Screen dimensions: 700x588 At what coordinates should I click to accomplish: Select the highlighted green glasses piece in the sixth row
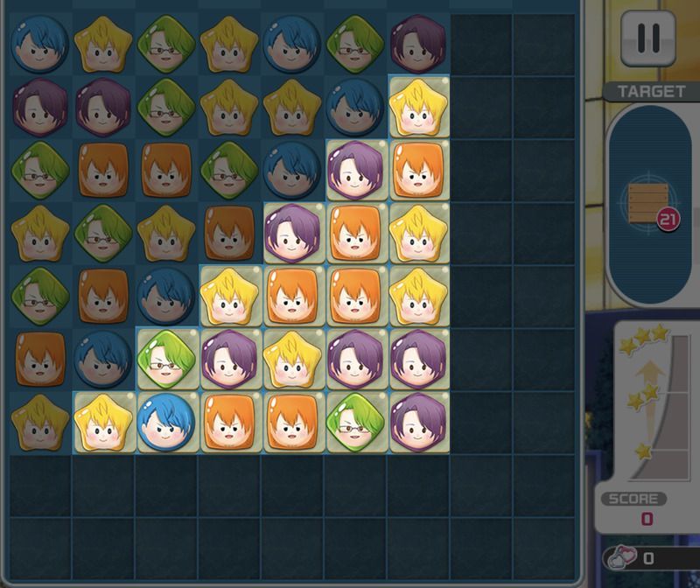pos(165,359)
